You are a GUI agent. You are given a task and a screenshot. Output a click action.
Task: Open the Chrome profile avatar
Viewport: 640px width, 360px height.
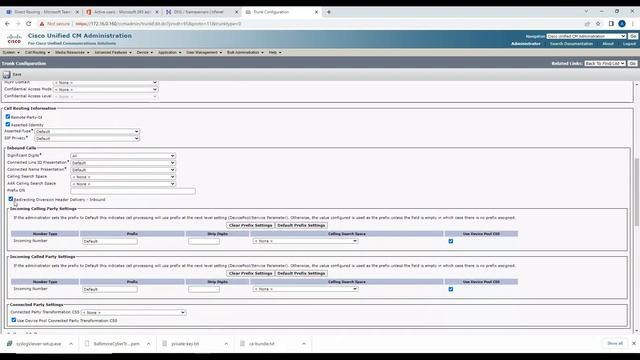622,24
